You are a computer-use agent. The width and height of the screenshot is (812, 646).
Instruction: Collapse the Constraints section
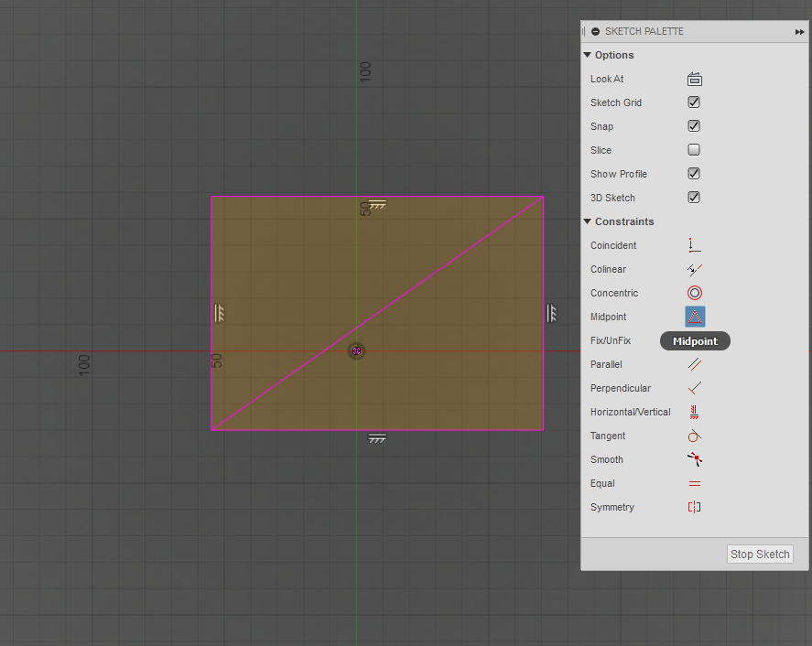pyautogui.click(x=588, y=221)
